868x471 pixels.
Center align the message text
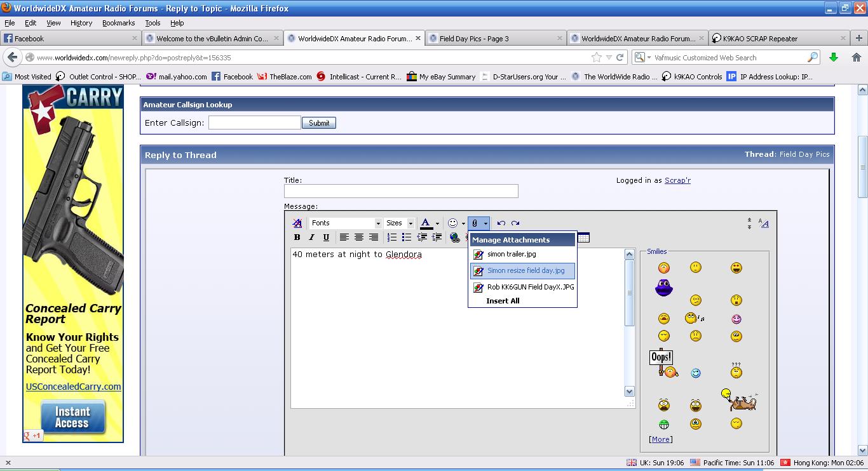pyautogui.click(x=359, y=237)
